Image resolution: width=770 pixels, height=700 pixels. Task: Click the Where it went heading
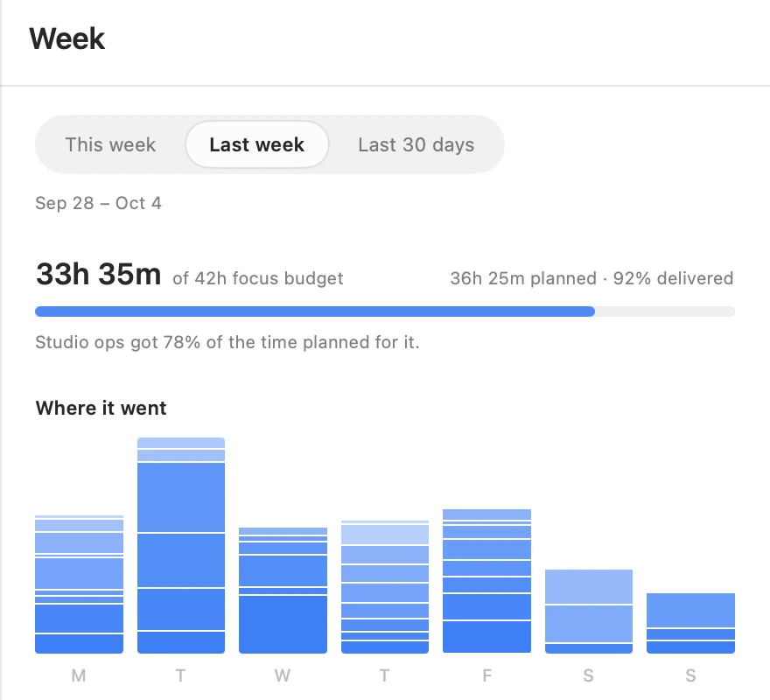coord(101,409)
